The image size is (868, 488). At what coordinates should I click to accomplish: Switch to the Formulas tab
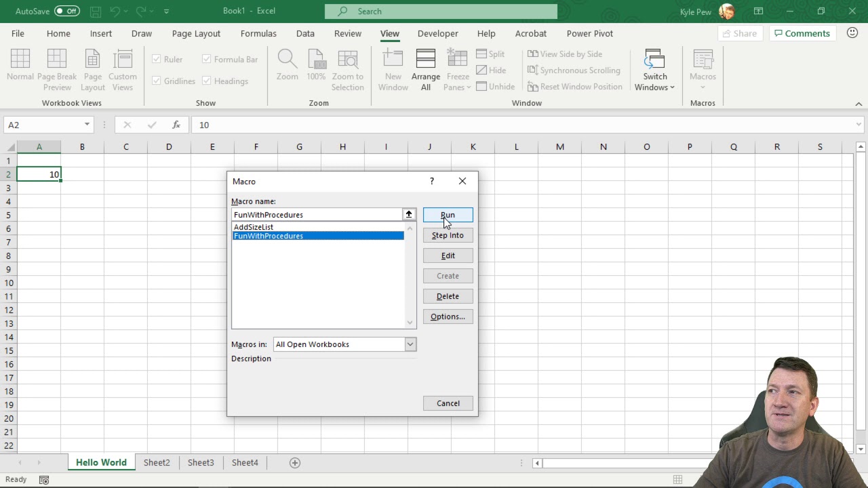(x=258, y=33)
